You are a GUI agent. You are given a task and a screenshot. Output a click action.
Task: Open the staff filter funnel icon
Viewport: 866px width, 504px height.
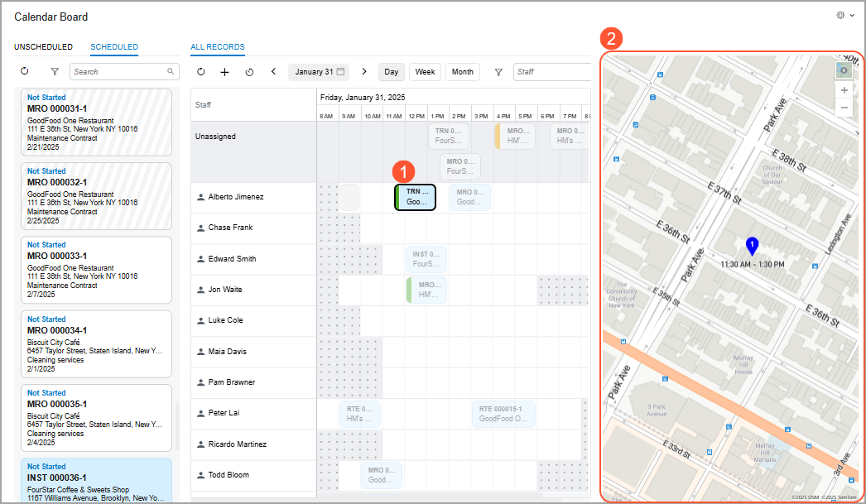coord(498,72)
